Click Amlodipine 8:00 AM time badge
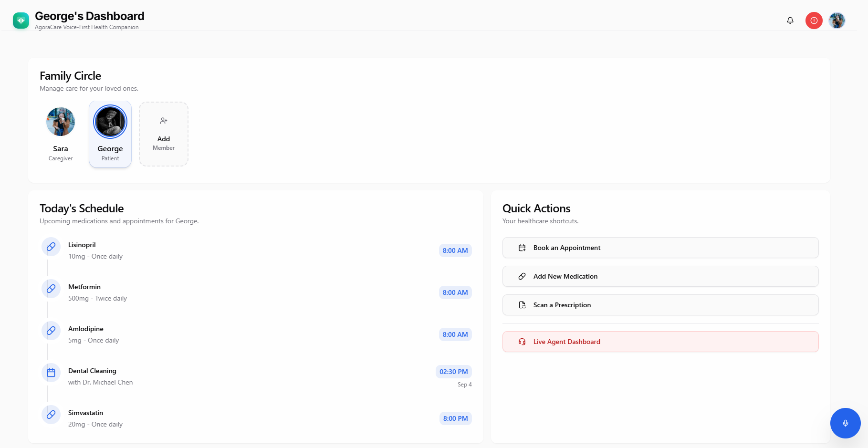The height and width of the screenshot is (448, 868). tap(455, 334)
